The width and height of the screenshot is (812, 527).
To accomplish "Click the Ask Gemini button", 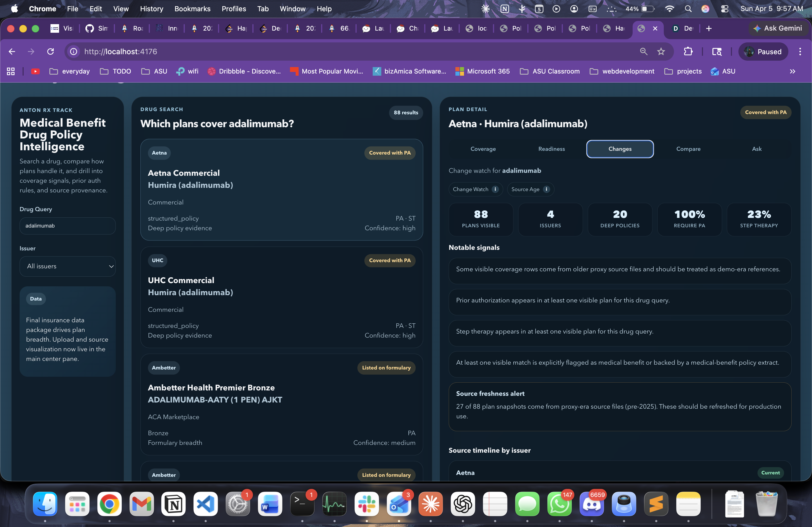I will pyautogui.click(x=778, y=29).
